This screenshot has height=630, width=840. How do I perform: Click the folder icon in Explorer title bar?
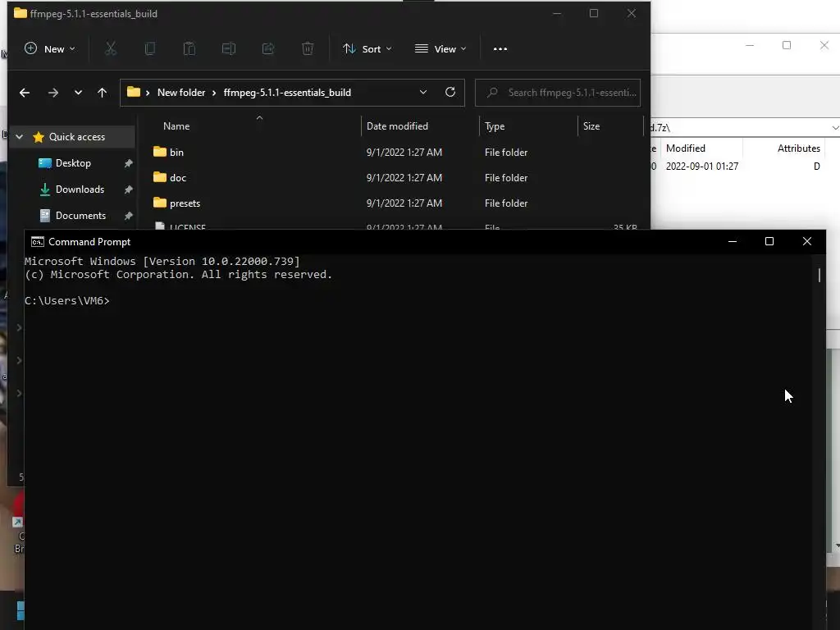click(21, 13)
